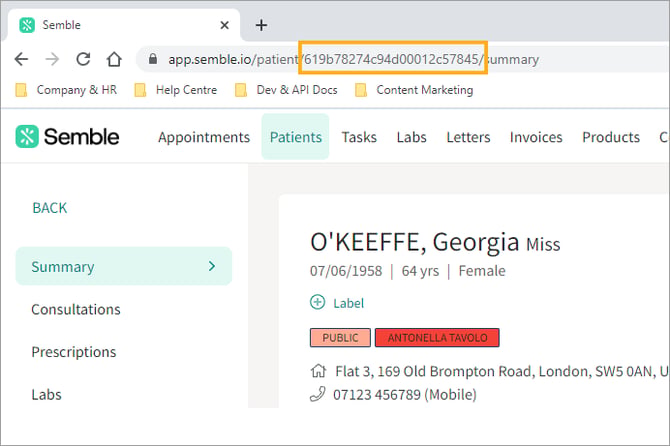Click the Semble logo

(x=68, y=137)
